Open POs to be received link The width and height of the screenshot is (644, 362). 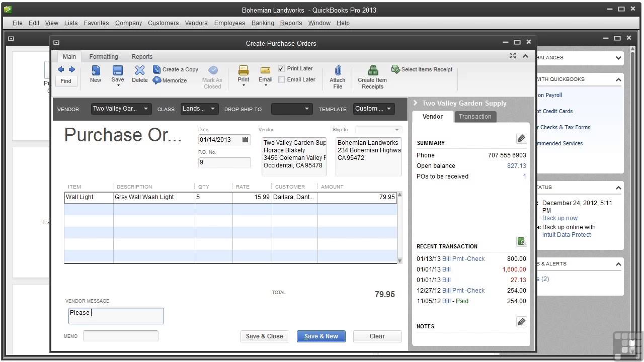(524, 176)
